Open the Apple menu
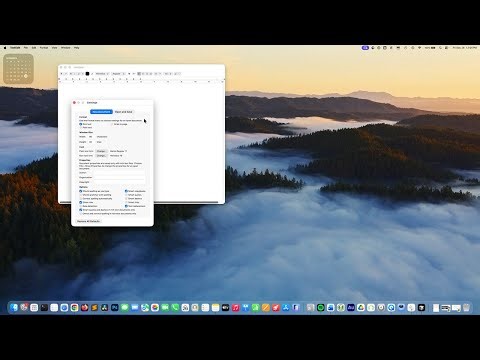 click(x=5, y=48)
